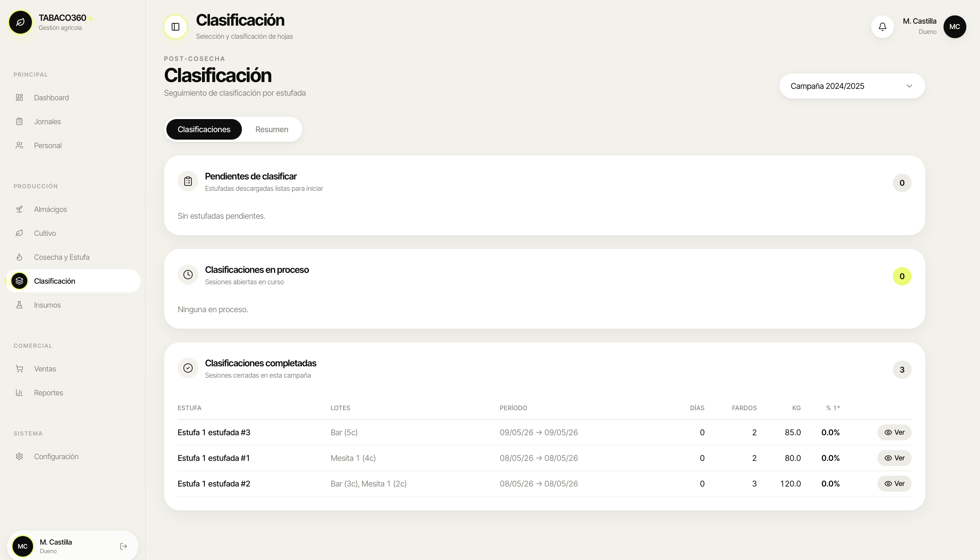View details of Estufa 1 estufada #1
The image size is (980, 560).
click(x=894, y=458)
